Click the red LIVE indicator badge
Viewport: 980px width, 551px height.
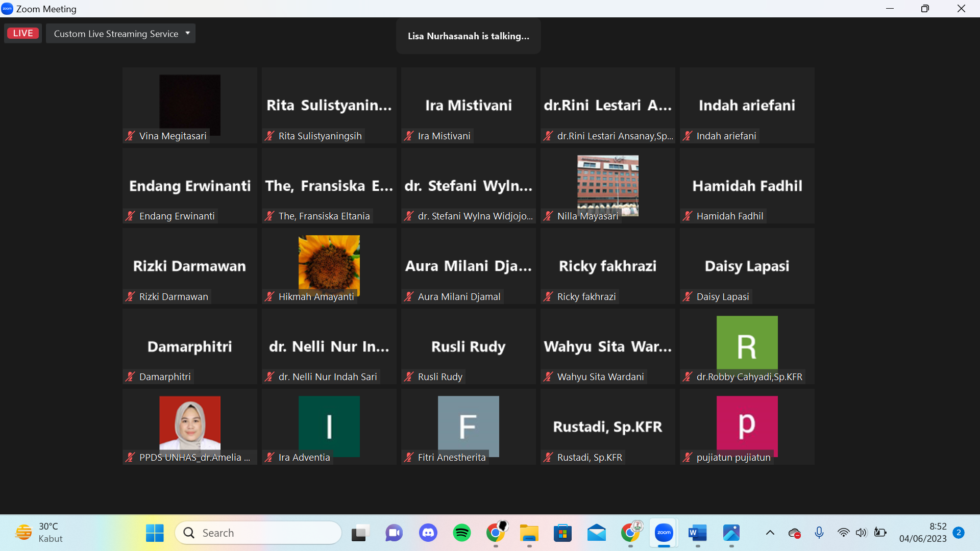point(23,33)
